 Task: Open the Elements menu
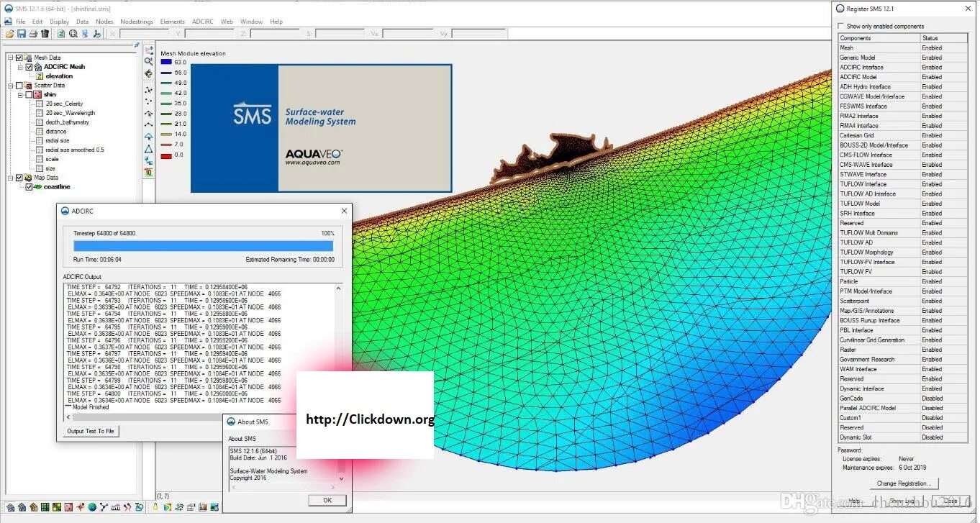point(173,22)
